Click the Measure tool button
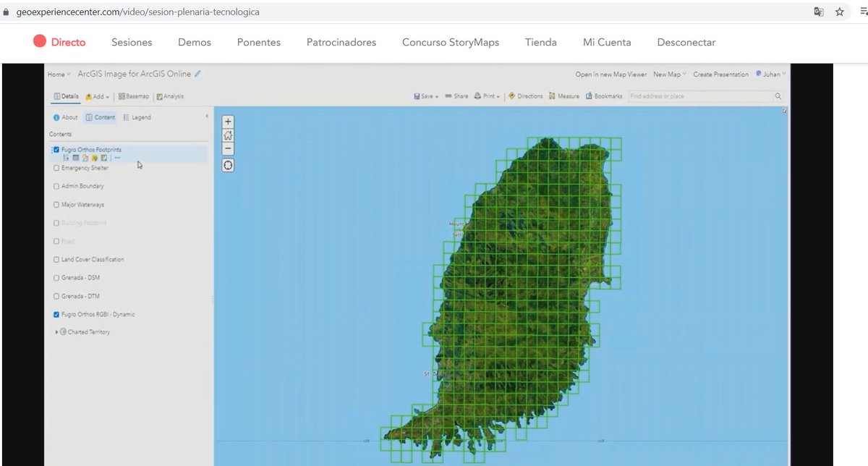Viewport: 868px width, 466px height. point(564,96)
